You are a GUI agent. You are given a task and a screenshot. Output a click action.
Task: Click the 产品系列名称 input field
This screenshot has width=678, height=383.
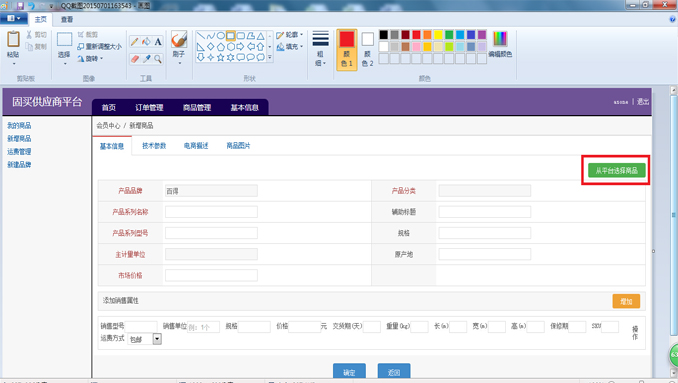click(x=211, y=212)
